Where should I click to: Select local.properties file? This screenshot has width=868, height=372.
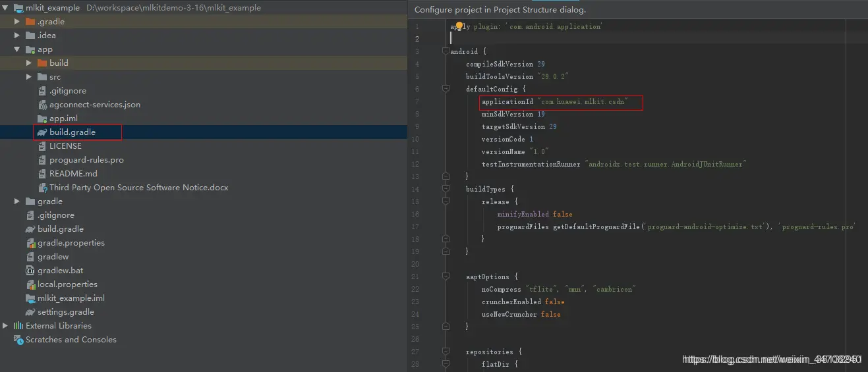[67, 284]
